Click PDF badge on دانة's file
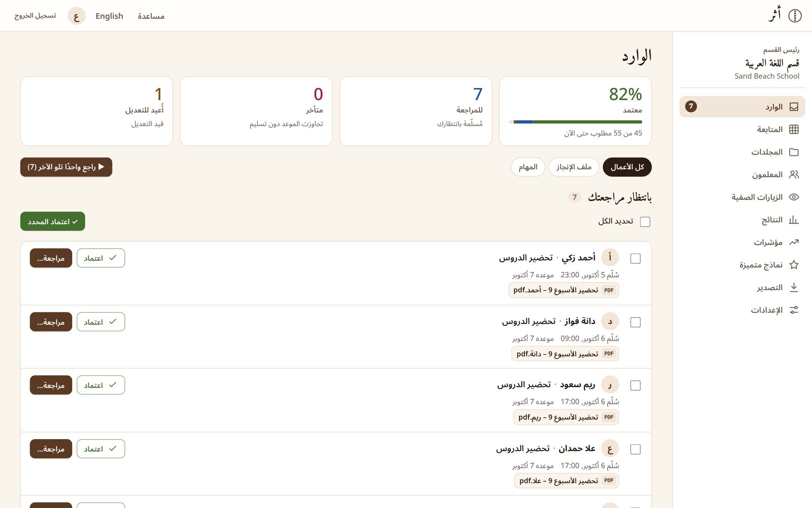Image resolution: width=812 pixels, height=508 pixels. [609, 354]
